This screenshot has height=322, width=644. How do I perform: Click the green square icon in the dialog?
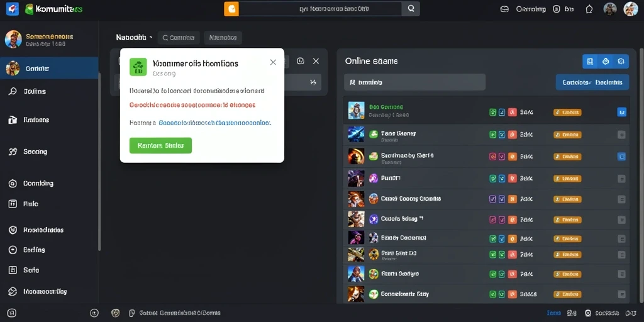click(x=138, y=67)
